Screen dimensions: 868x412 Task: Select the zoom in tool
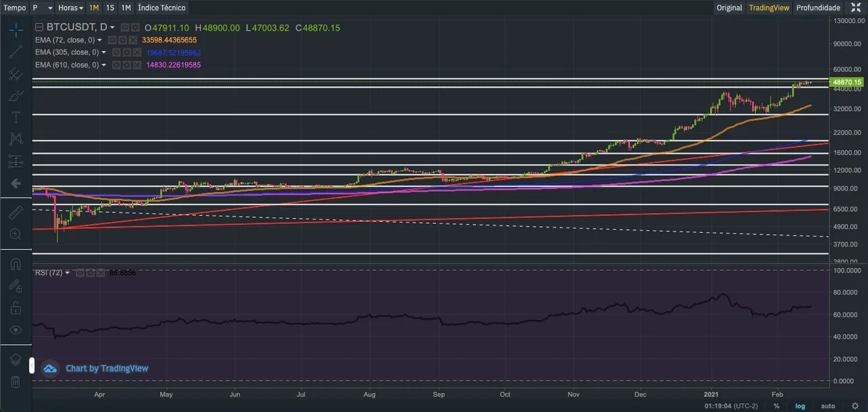click(16, 234)
